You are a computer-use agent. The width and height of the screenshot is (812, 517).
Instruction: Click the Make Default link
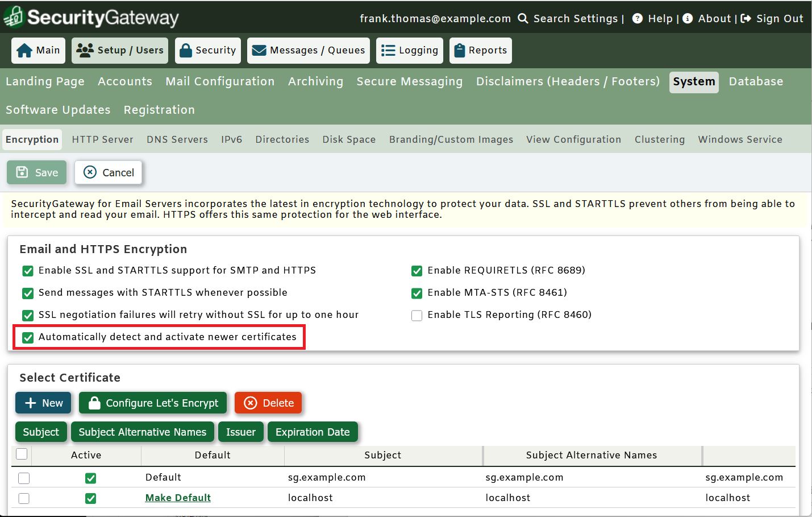point(178,498)
